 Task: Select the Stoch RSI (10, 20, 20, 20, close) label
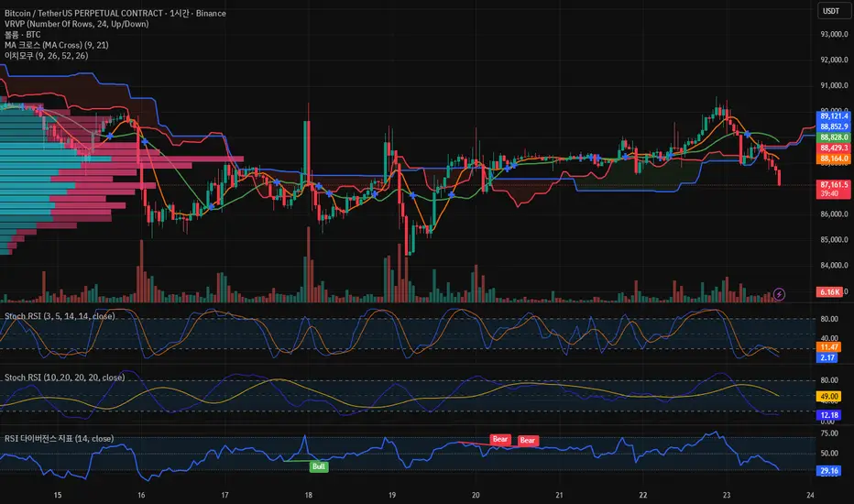coord(64,377)
